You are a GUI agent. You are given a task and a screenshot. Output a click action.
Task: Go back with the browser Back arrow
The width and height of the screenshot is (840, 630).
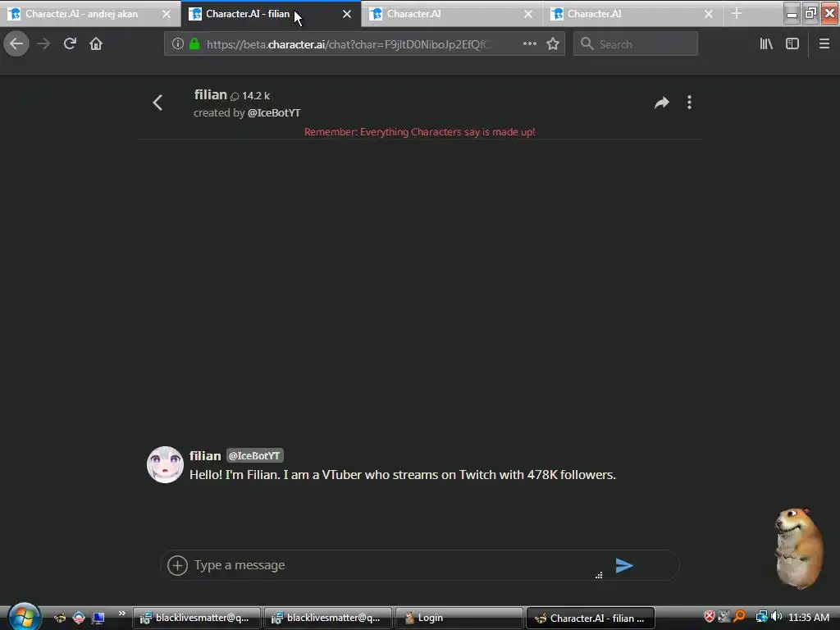(16, 44)
